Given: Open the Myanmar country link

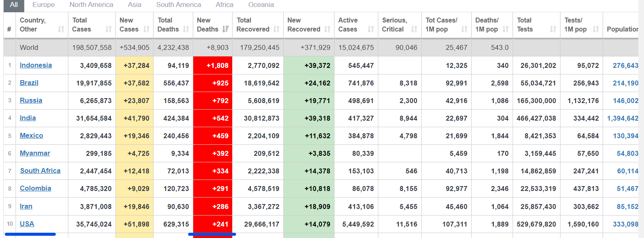Looking at the screenshot, I should [35, 153].
